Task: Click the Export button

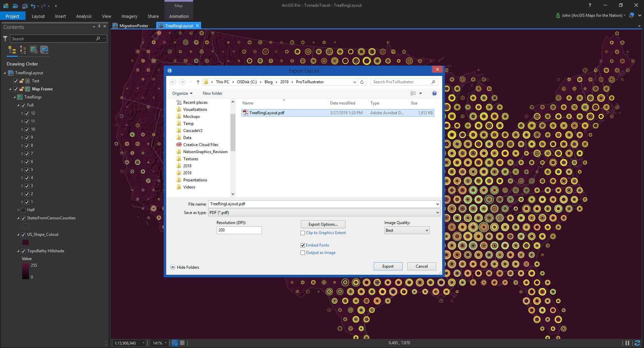Action: coord(387,266)
